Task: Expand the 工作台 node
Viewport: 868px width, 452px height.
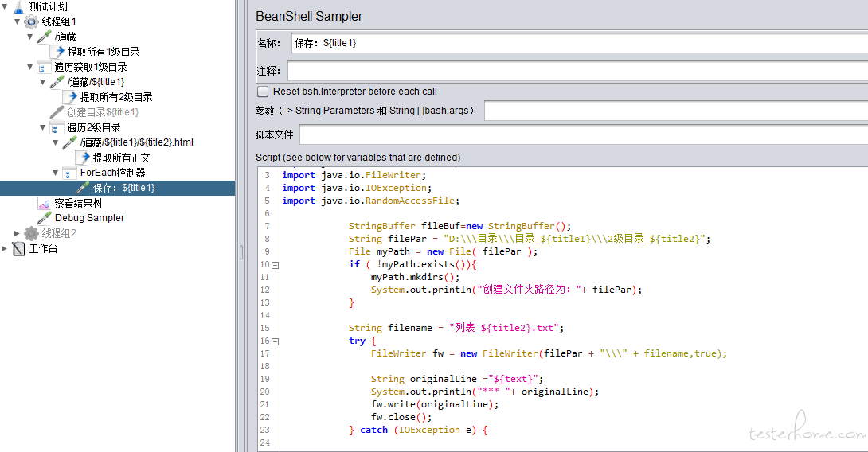Action: (5, 248)
